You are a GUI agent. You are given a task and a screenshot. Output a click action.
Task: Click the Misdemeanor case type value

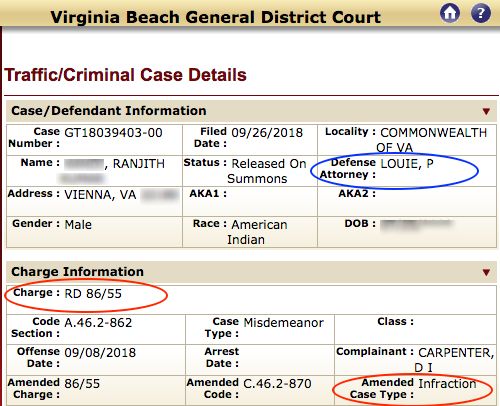coord(284,323)
